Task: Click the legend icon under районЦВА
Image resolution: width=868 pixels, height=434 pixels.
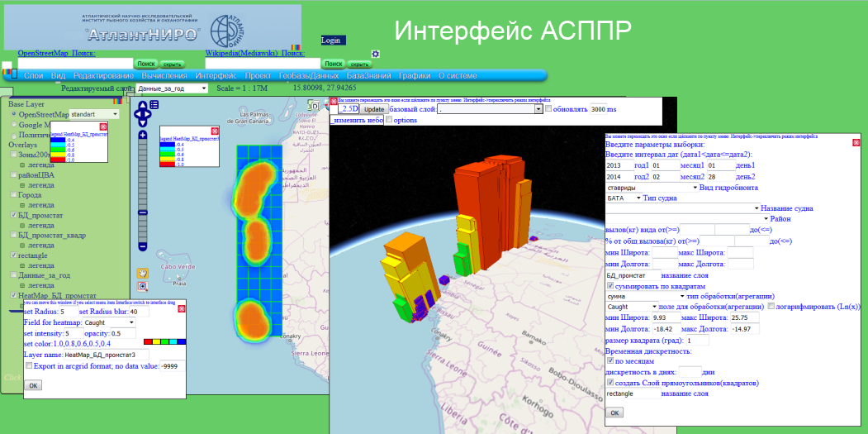Action: tap(22, 185)
